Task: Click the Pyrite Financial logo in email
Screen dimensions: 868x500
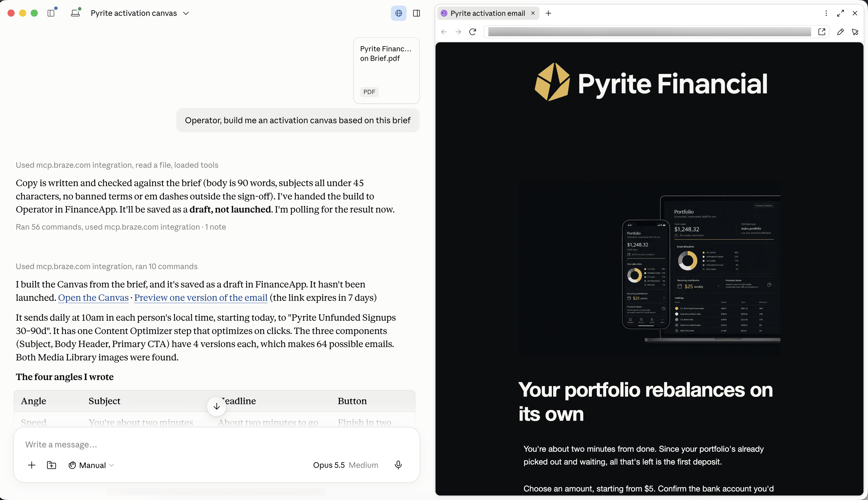Action: click(651, 82)
